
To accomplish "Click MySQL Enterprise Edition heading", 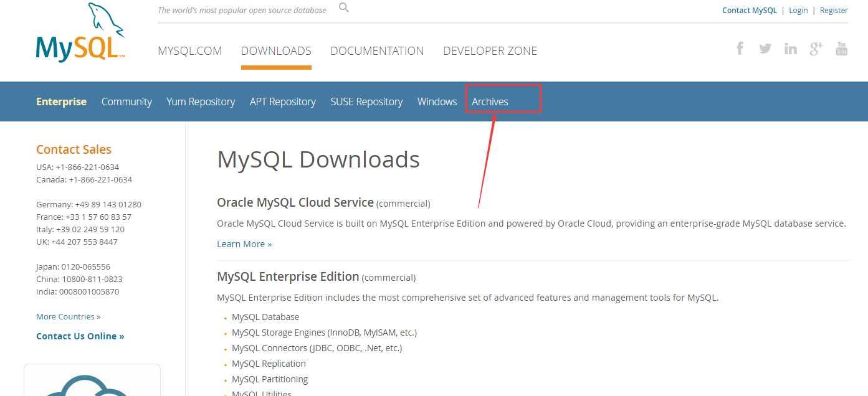I will pyautogui.click(x=288, y=276).
